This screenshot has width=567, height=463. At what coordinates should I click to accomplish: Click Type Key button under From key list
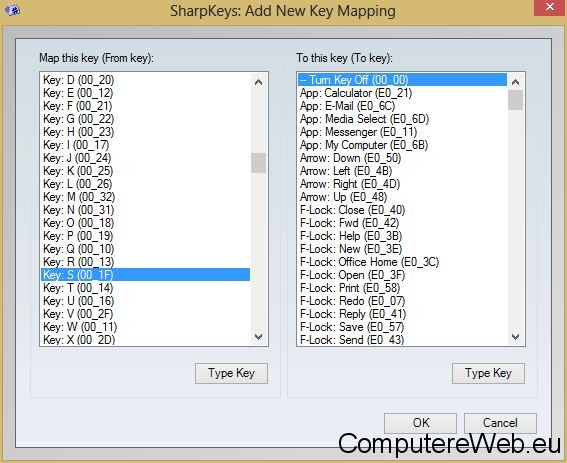point(231,373)
